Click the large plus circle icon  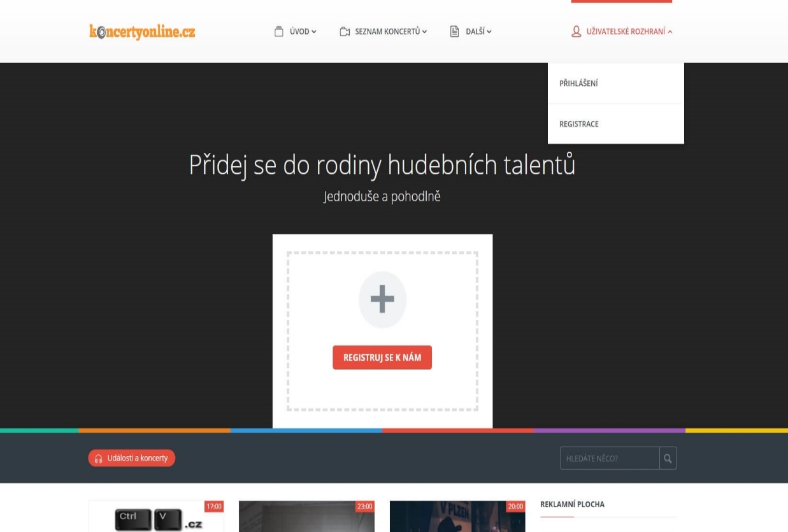tap(382, 299)
